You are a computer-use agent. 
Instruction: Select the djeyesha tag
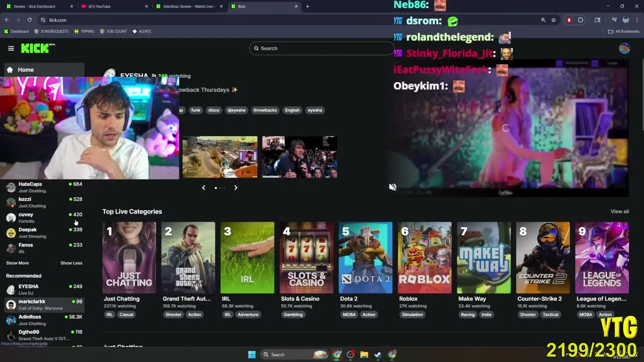(x=236, y=110)
